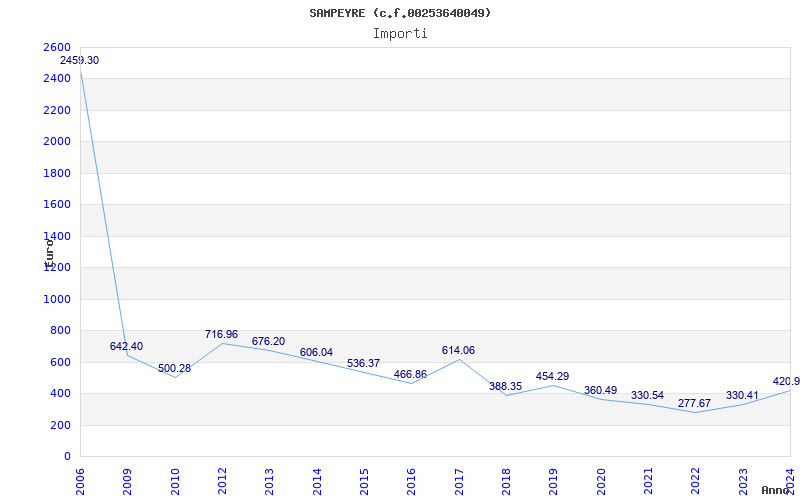800x500 pixels.
Task: Select the 330.41 data label
Action: click(742, 395)
